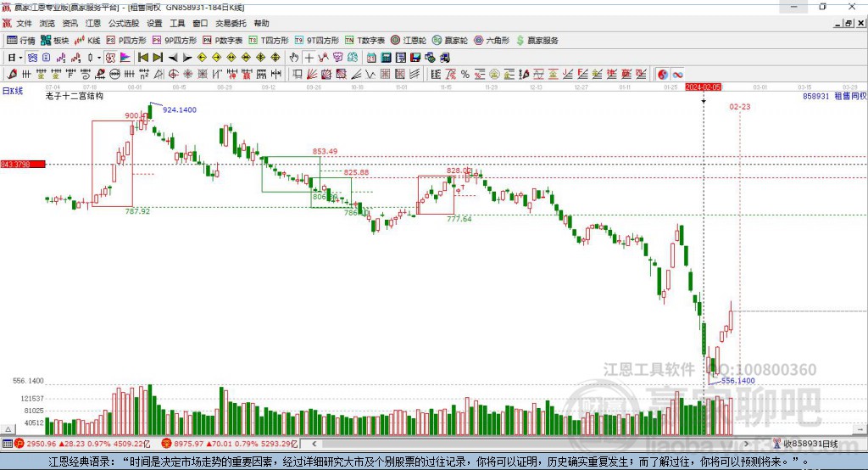
Task: Jump to first bar with green skip-back
Action: [x=142, y=58]
